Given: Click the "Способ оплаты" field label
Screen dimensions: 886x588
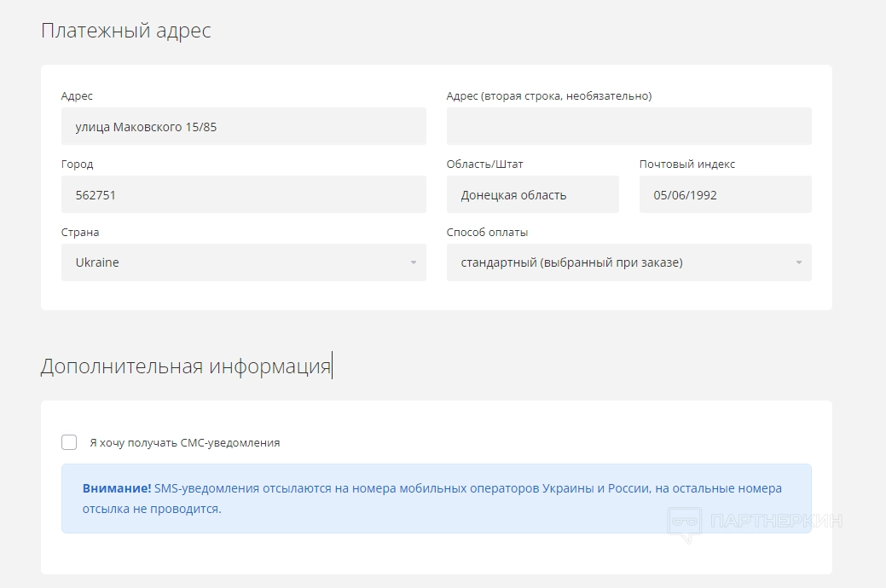Looking at the screenshot, I should pos(487,232).
